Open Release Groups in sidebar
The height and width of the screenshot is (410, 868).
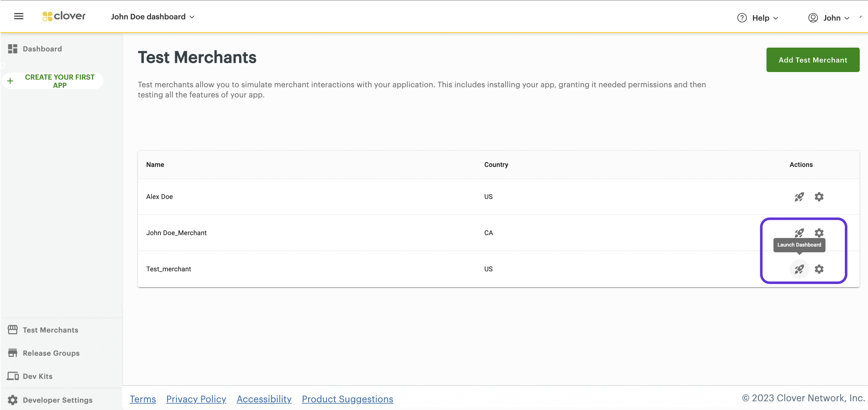tap(51, 353)
